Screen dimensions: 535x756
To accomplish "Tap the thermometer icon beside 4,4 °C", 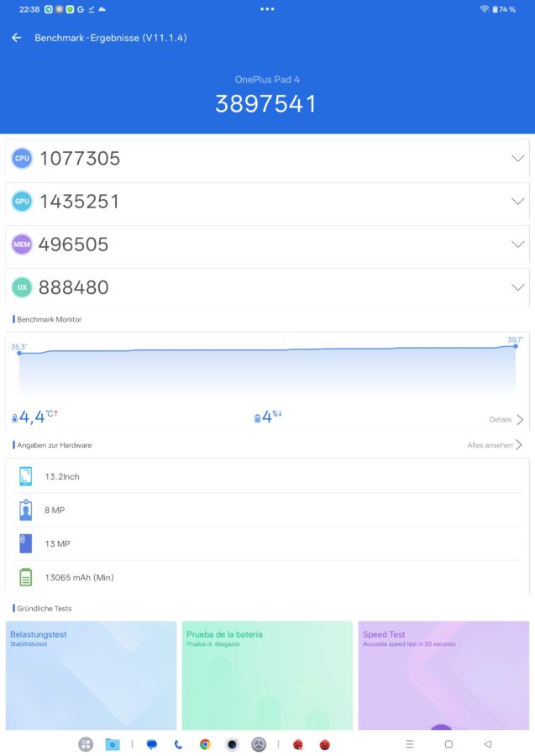I will click(14, 418).
